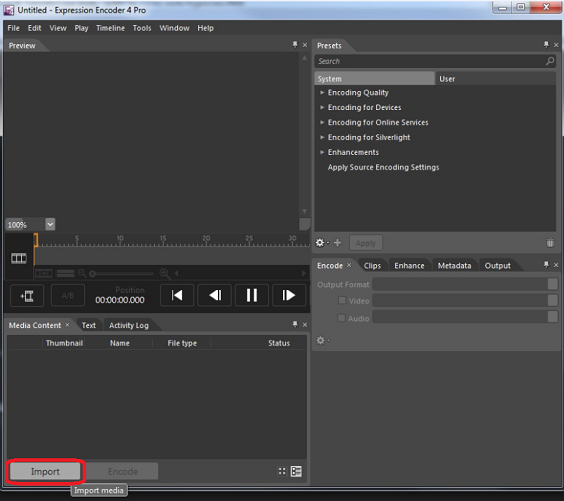Expand Encoding for Devices presets
Image resolution: width=564 pixels, height=501 pixels.
tap(322, 107)
